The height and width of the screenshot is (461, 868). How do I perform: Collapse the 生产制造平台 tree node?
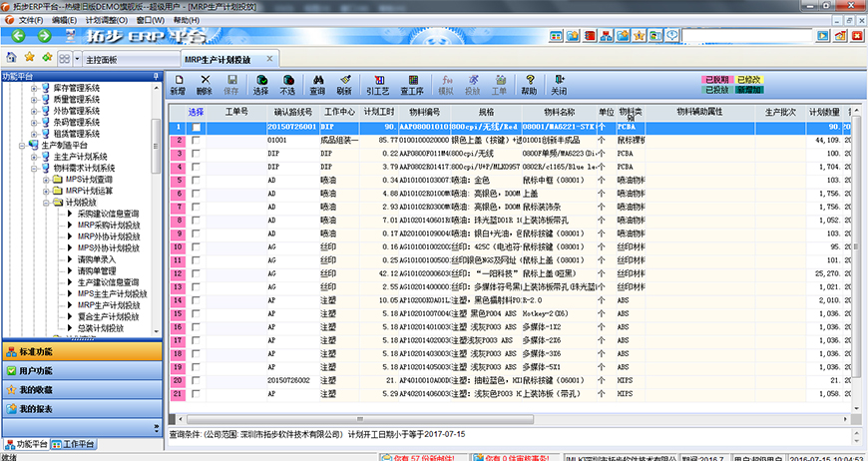click(x=21, y=146)
